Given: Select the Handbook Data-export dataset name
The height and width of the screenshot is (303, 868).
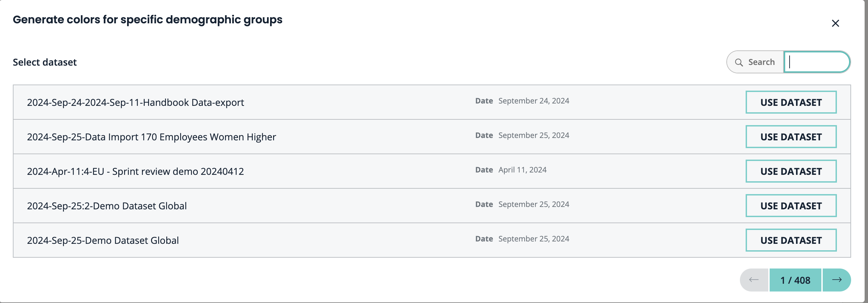Looking at the screenshot, I should click(135, 102).
